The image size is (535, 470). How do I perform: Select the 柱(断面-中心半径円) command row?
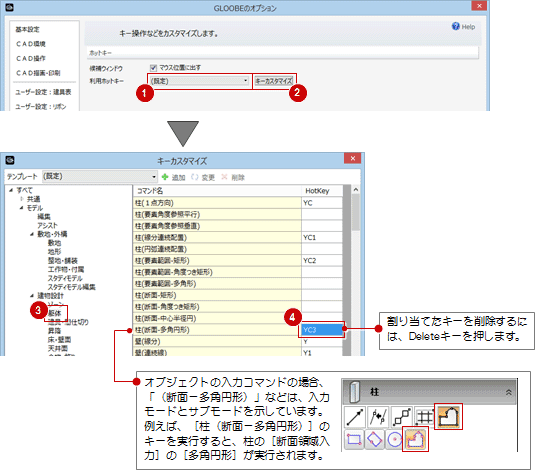pyautogui.click(x=217, y=318)
